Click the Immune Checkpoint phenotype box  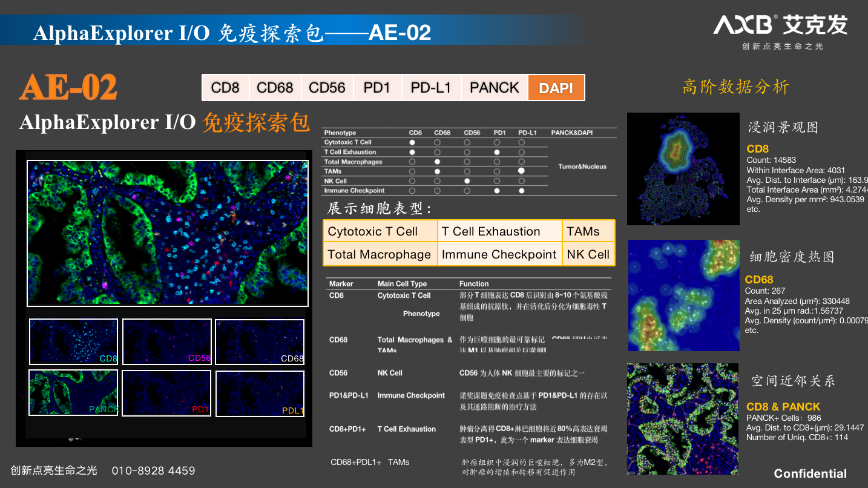pos(499,254)
